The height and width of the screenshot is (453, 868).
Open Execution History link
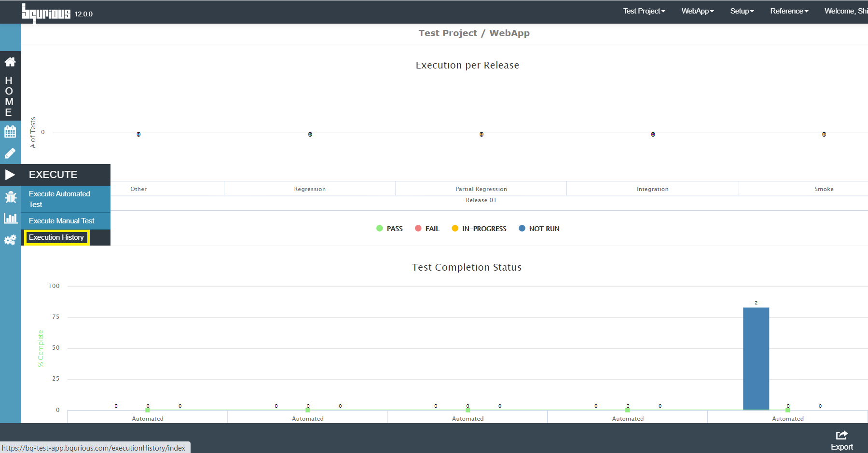[x=56, y=237]
